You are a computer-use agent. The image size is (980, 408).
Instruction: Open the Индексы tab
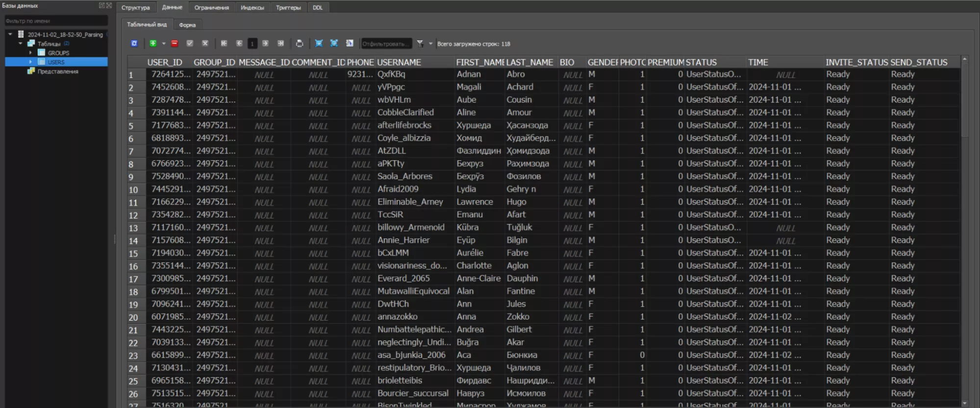pyautogui.click(x=252, y=7)
